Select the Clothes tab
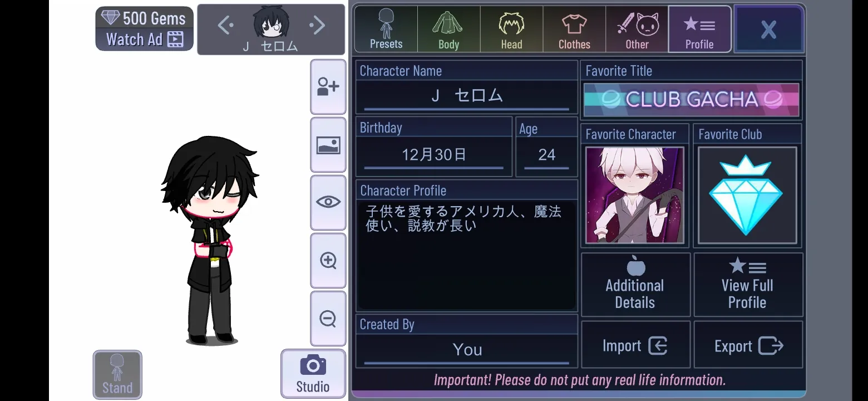868x401 pixels. [574, 29]
